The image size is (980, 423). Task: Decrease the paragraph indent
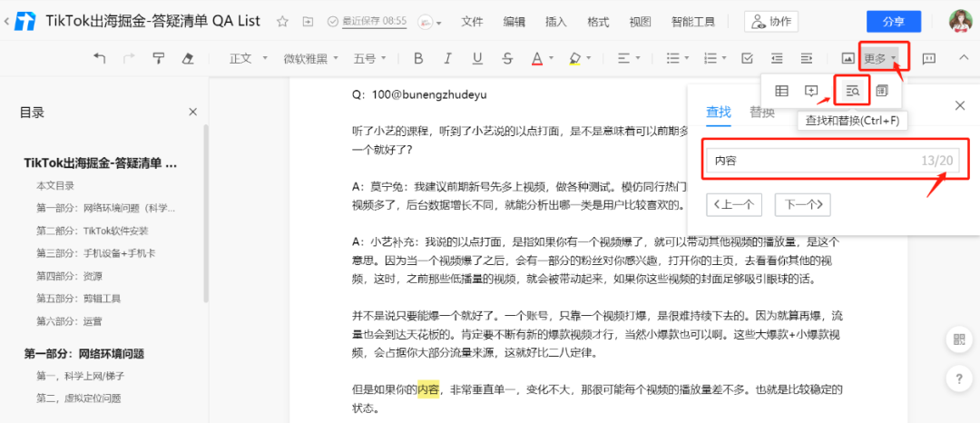point(777,58)
